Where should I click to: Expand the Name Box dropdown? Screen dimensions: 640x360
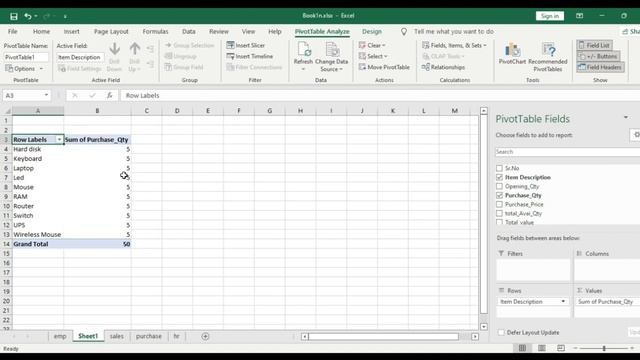[46, 96]
